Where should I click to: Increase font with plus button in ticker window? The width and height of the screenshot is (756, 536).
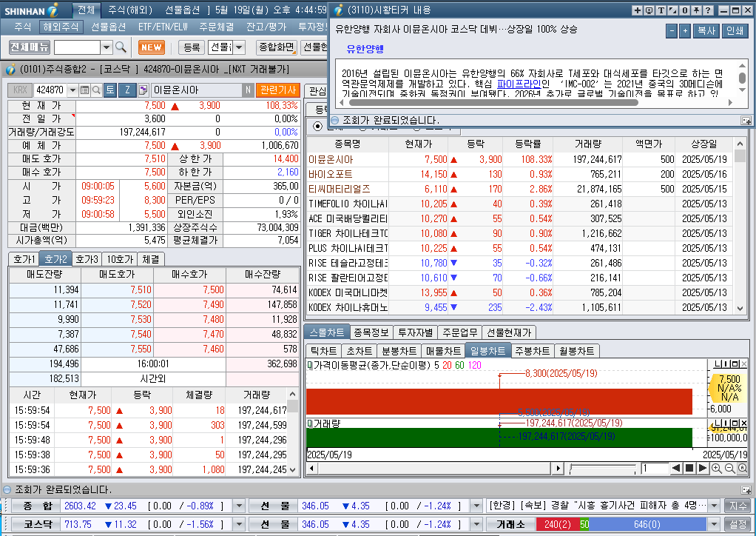pyautogui.click(x=685, y=31)
